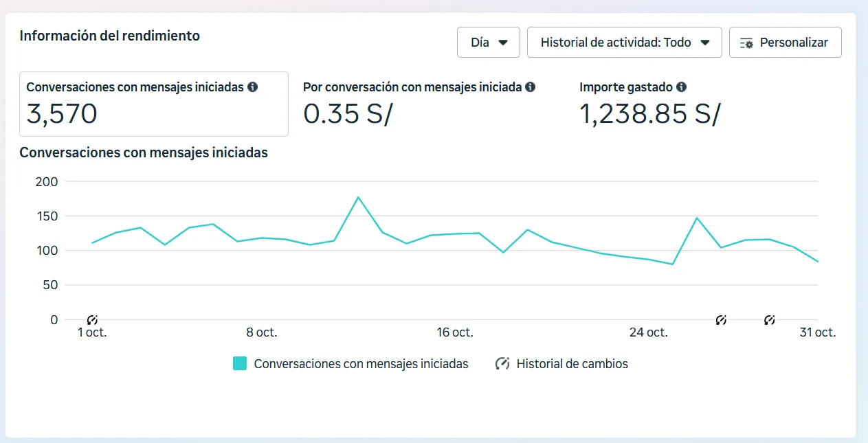This screenshot has height=443, width=868.
Task: Open Historial de actividad: Todo dropdown
Action: pos(624,43)
